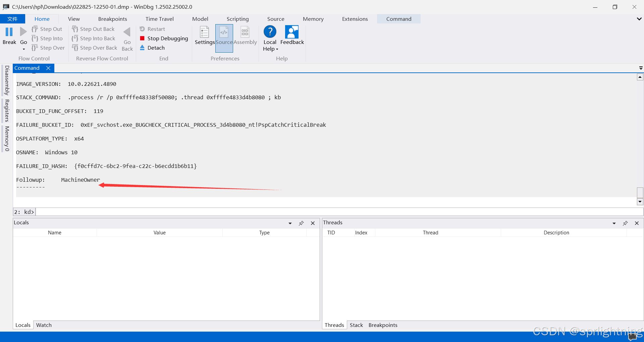Switch to the Stack bottom tab

(x=356, y=325)
